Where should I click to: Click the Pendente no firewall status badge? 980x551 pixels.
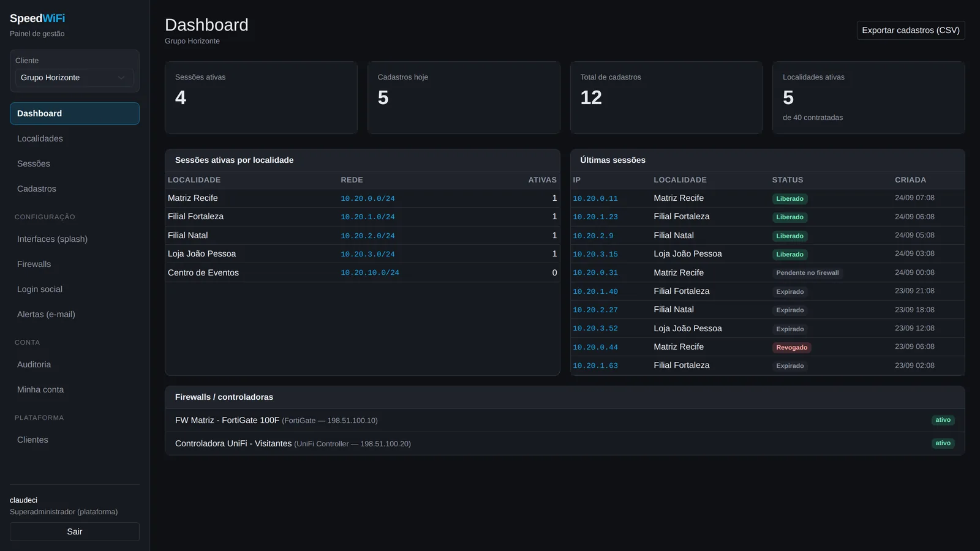(807, 273)
